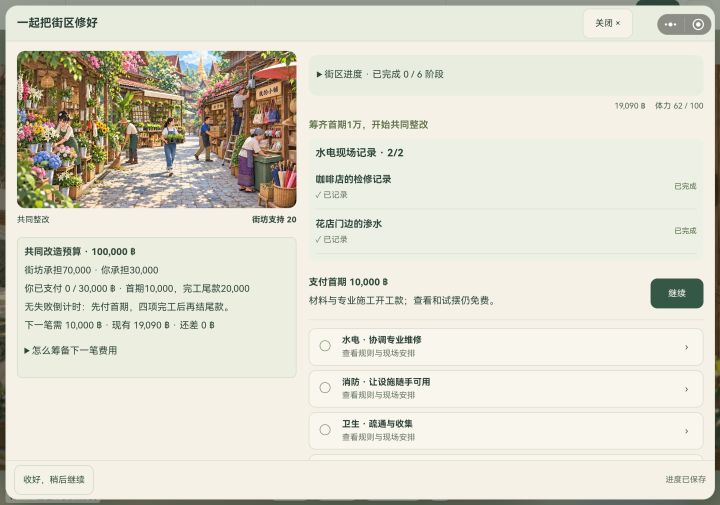
Task: Click the 街坊支持 20 label
Action: [x=274, y=219]
